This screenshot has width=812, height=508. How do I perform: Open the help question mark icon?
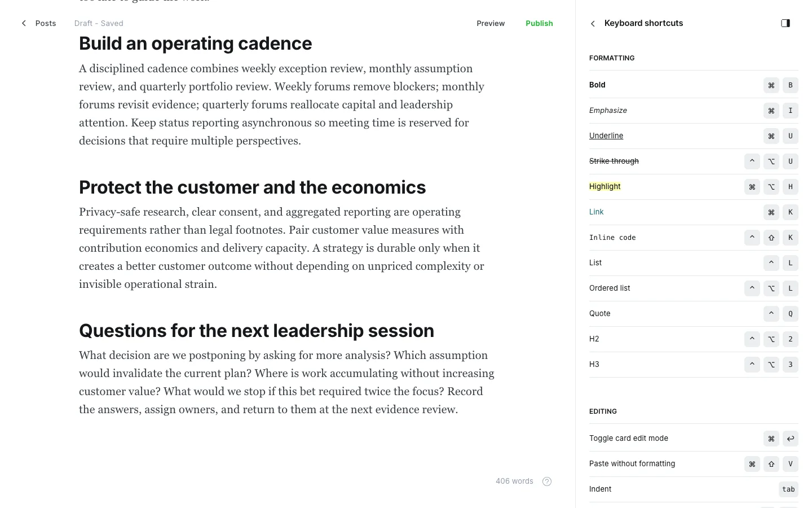[547, 481]
